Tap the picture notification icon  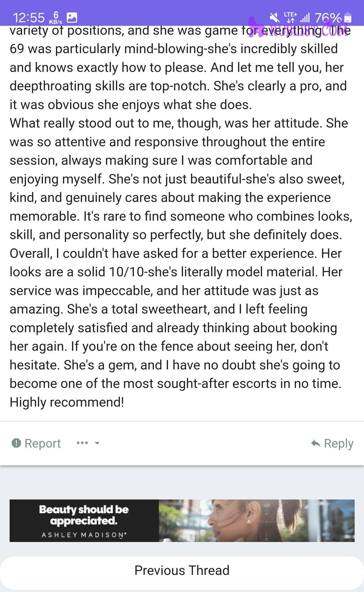pos(72,17)
